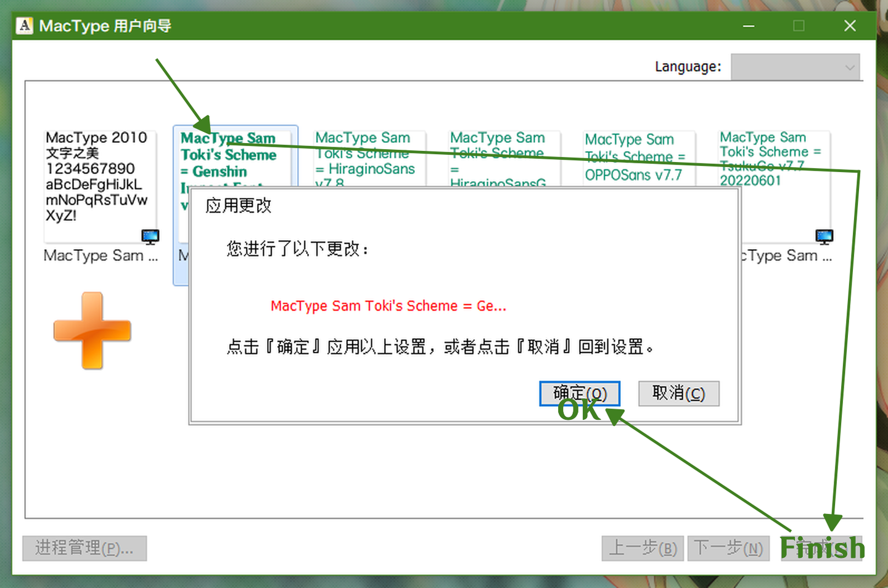Open 进程管理(P) process management
This screenshot has width=888, height=588.
[84, 548]
